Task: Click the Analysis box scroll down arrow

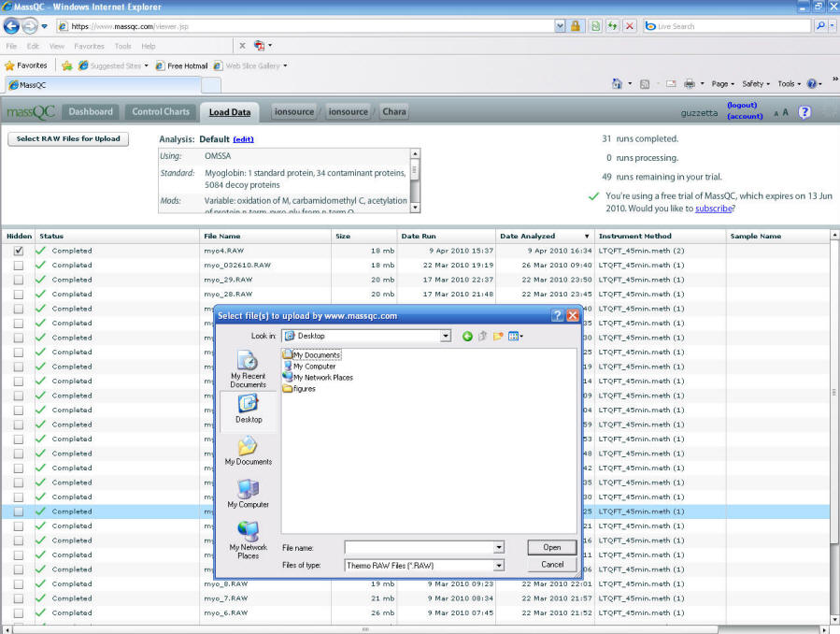Action: click(415, 208)
